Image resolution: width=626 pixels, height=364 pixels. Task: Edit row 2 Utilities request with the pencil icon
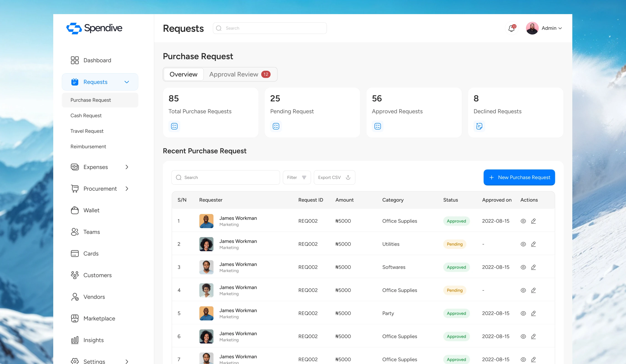point(533,244)
